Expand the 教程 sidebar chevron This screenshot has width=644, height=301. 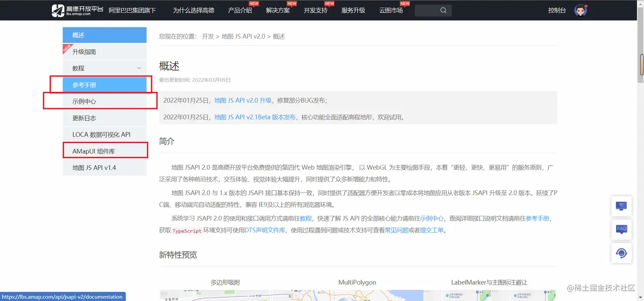pyautogui.click(x=139, y=68)
